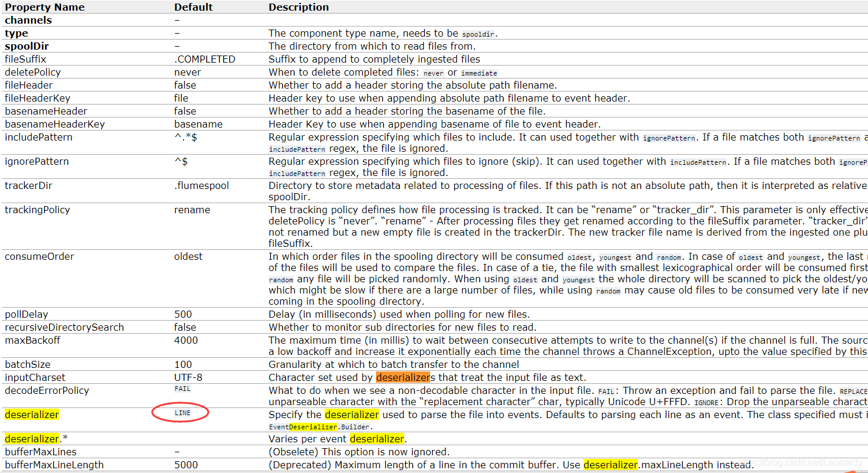Click the 'rename' default value
Viewport: 868px width, 473px height.
[192, 210]
